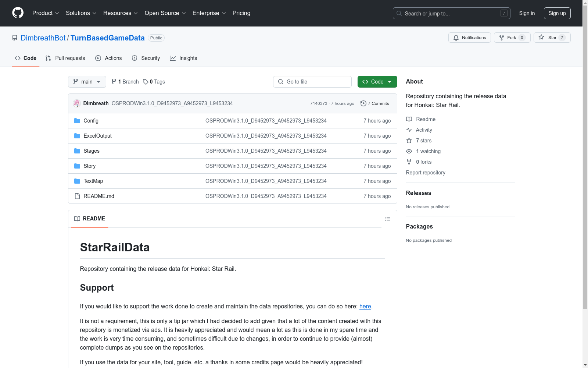588x368 pixels.
Task: Open the 1 Branch link
Action: click(x=125, y=82)
